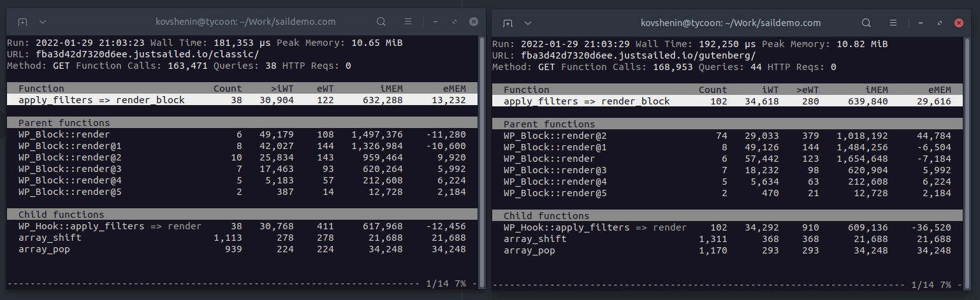This screenshot has height=300, width=980.
Task: Expand the new-tab dropdown arrow in left terminal
Action: click(x=43, y=22)
